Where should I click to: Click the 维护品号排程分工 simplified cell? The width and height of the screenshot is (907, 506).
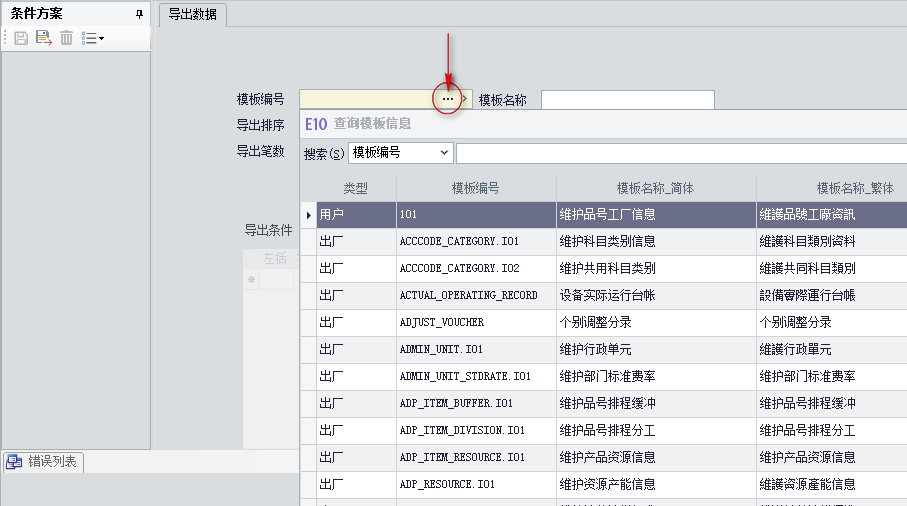tap(656, 431)
